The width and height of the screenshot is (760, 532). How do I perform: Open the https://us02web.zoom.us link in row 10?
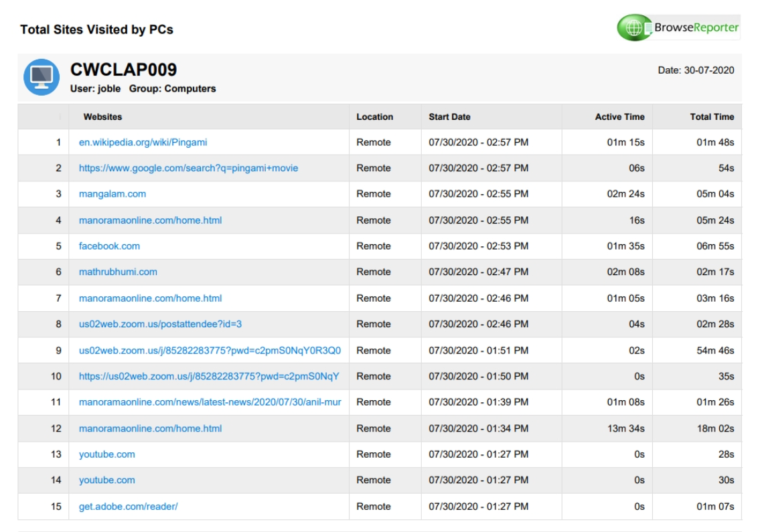(x=209, y=377)
